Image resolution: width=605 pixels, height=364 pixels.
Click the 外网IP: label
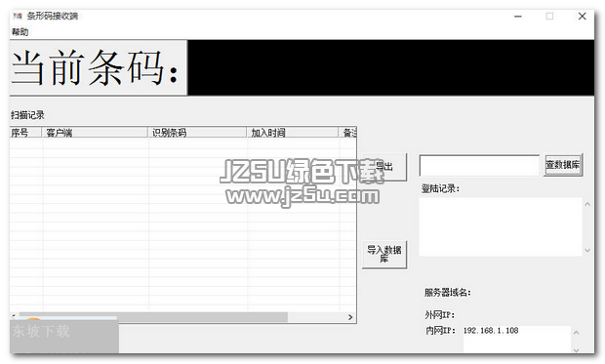click(x=439, y=314)
